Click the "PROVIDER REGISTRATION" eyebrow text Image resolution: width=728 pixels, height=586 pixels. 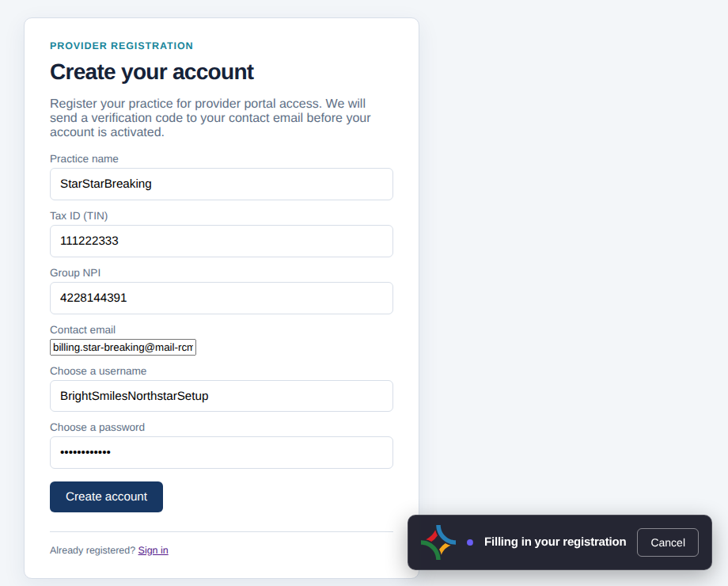pos(122,46)
